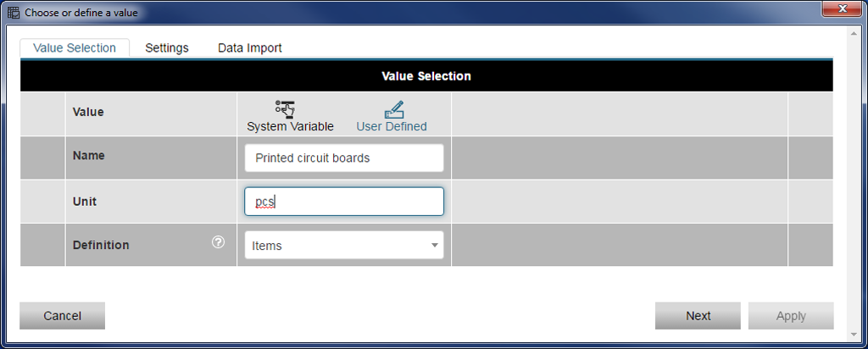Open the Settings tab
Screen dimensions: 868x349
point(167,48)
